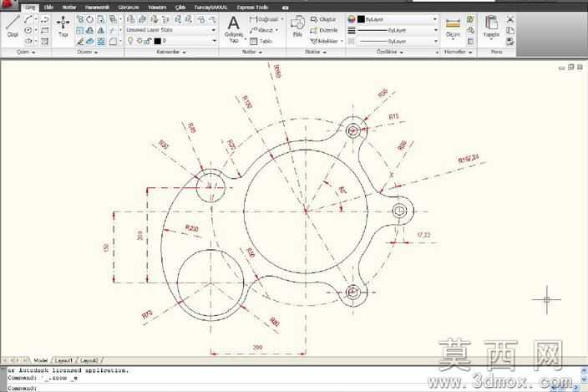This screenshot has width=588, height=392.
Task: Expand the Katmanlar panel
Action: 171,52
